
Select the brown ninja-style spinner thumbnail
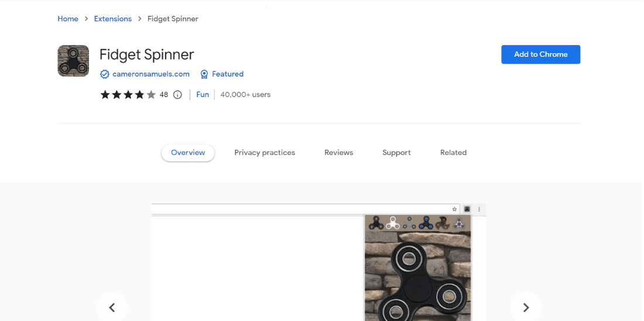443,223
